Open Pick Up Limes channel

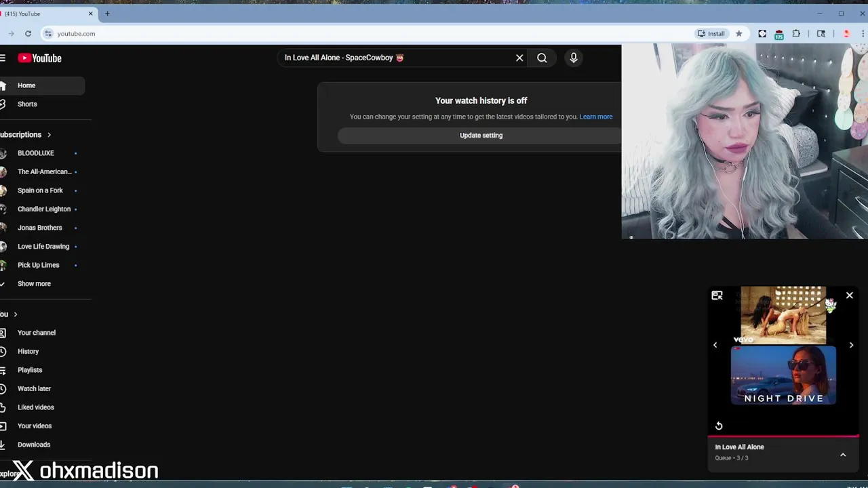(x=39, y=265)
